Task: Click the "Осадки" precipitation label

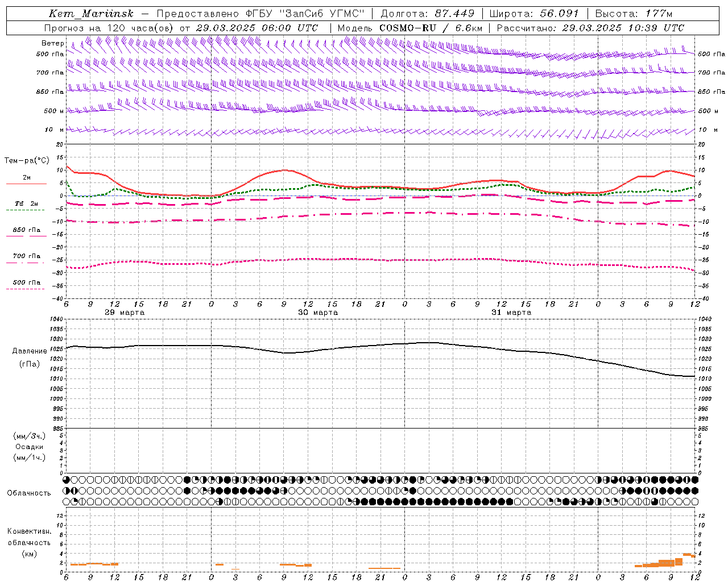Action: tap(30, 447)
